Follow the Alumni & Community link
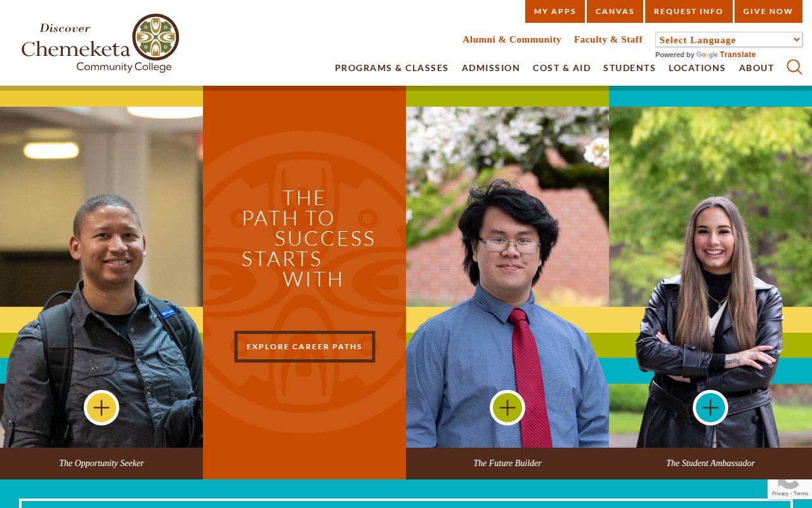This screenshot has height=508, width=812. [512, 39]
